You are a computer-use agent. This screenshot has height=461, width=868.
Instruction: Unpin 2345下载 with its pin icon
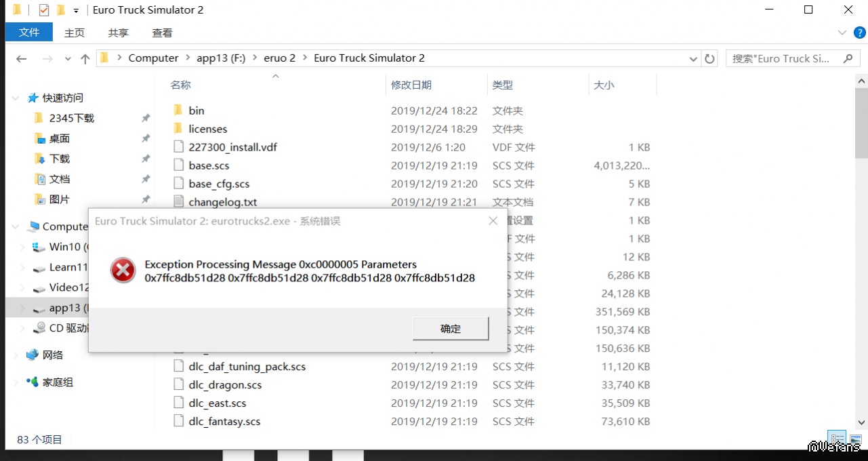145,118
